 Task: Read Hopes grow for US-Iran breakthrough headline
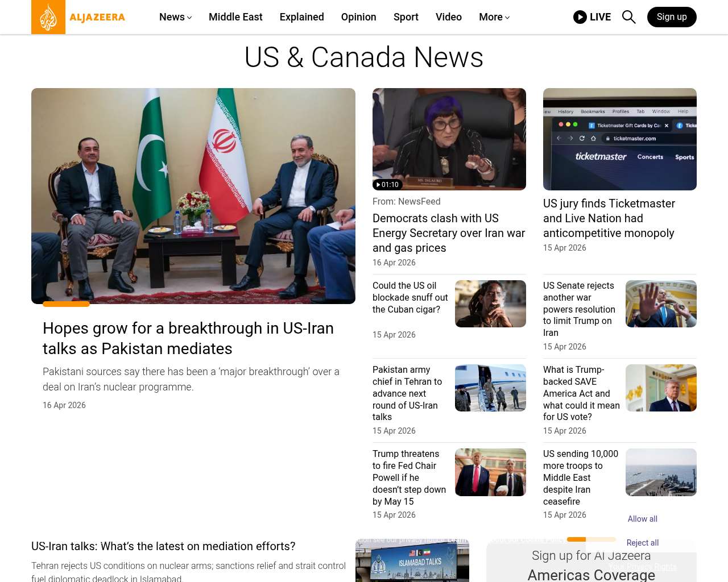[x=188, y=338]
